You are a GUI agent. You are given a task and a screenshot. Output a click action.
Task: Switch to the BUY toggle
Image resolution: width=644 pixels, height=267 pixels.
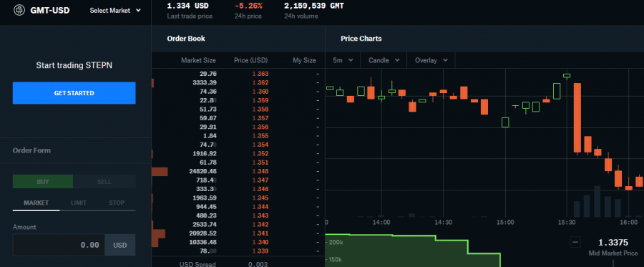point(43,182)
